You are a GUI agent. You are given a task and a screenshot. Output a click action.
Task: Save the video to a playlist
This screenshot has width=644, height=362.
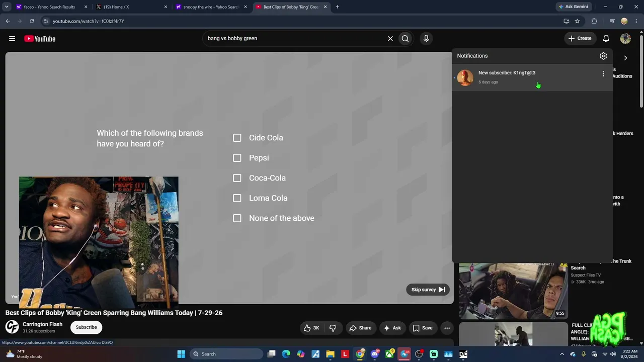423,328
